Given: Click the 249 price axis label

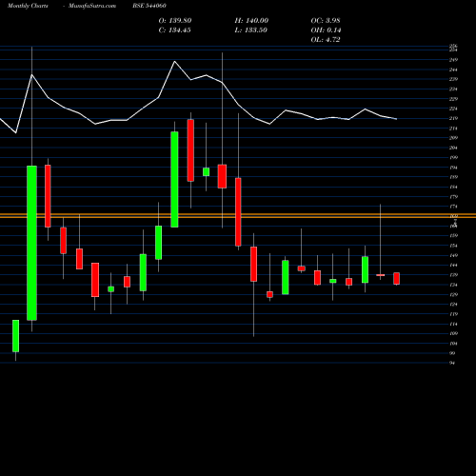Looking at the screenshot, I should [453, 60].
